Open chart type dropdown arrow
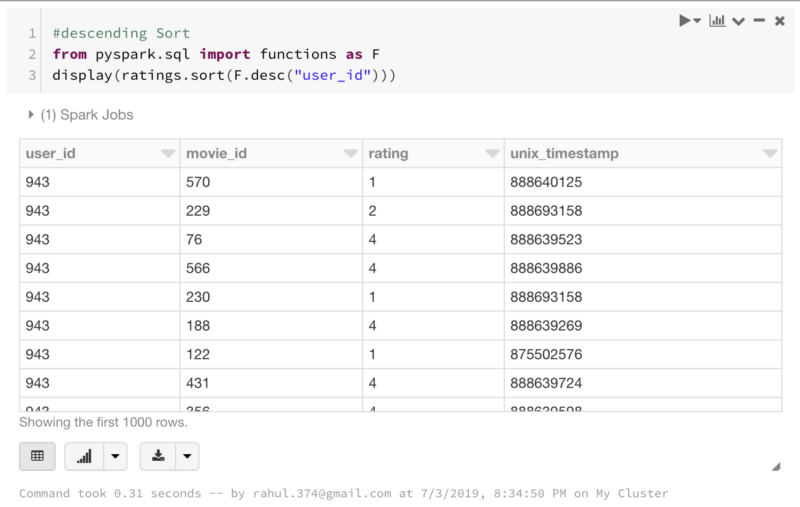The image size is (800, 507). (116, 456)
